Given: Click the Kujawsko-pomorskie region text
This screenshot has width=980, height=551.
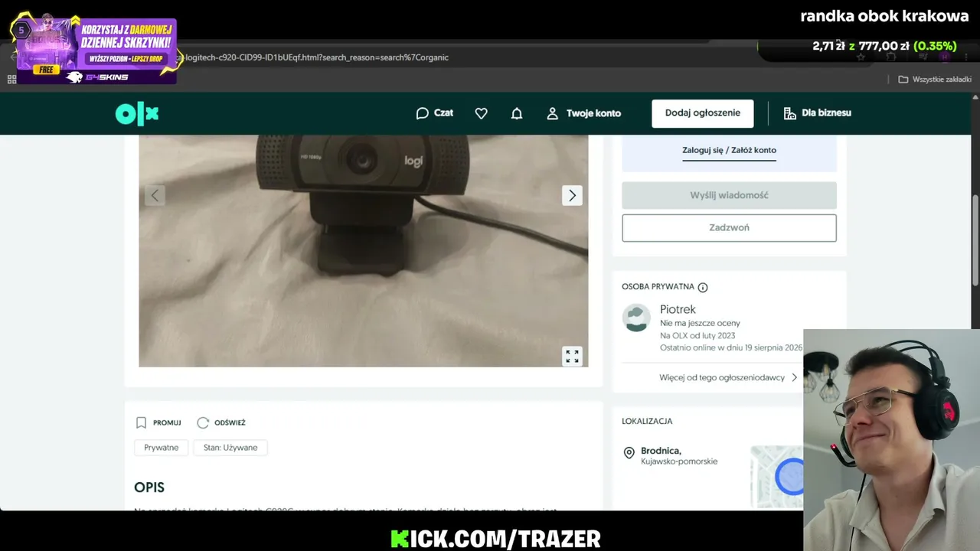Looking at the screenshot, I should [x=679, y=461].
